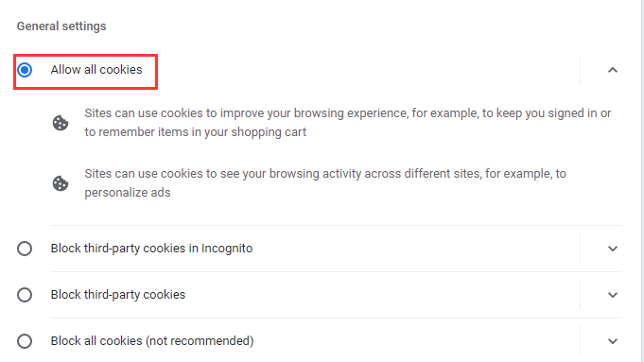Click the vertical divider beside Block all cookies chevron

pyautogui.click(x=580, y=341)
